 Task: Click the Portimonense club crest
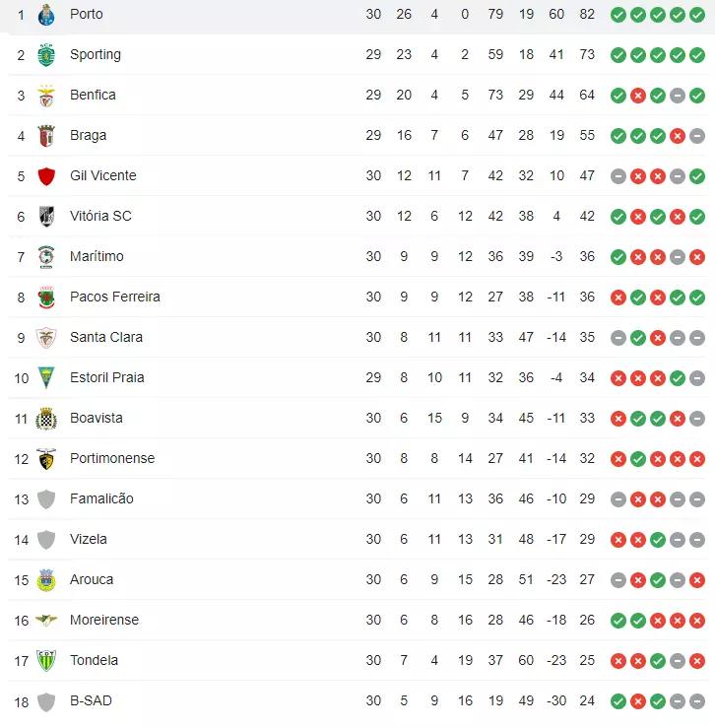click(x=46, y=459)
